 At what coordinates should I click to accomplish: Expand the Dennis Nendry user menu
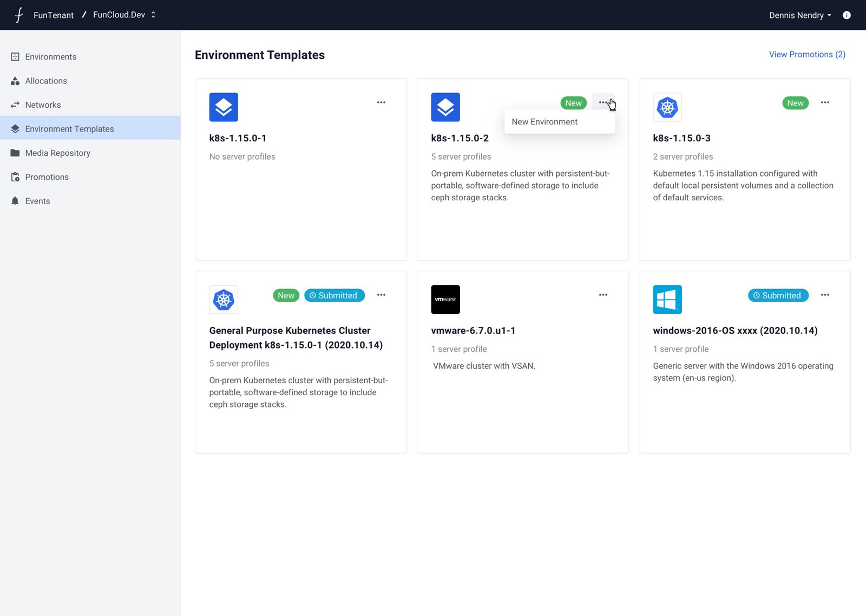(799, 15)
